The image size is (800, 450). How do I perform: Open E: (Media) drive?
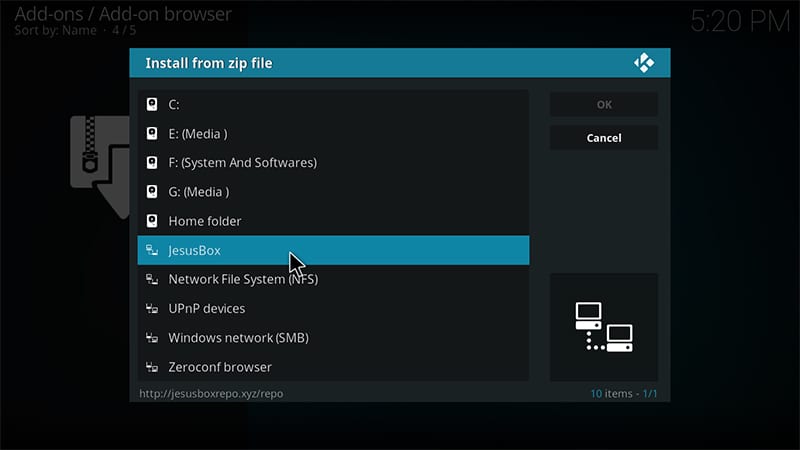pyautogui.click(x=333, y=134)
